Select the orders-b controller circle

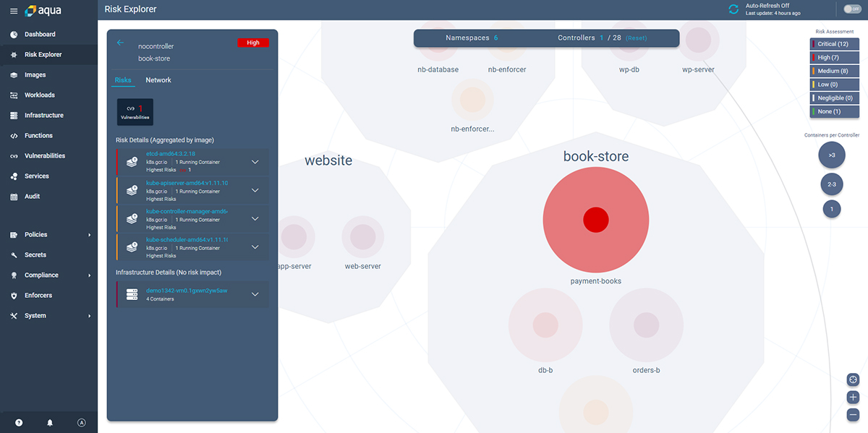[646, 325]
